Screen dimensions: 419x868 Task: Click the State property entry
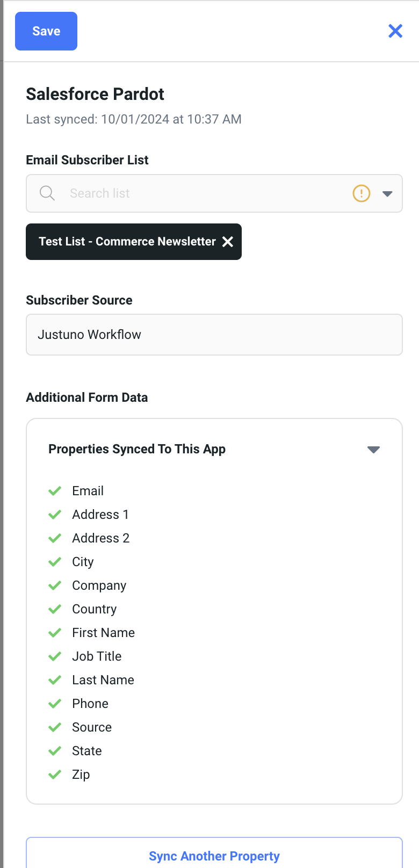coord(86,751)
